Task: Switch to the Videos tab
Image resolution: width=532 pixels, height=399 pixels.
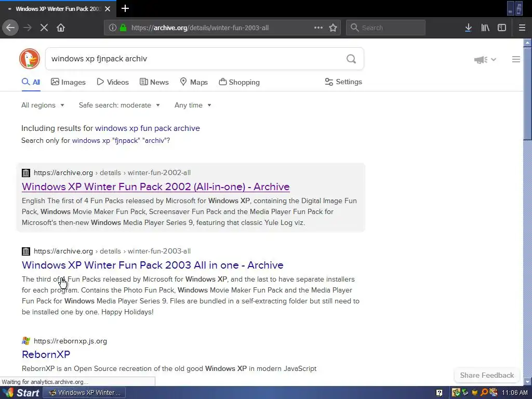Action: [113, 82]
